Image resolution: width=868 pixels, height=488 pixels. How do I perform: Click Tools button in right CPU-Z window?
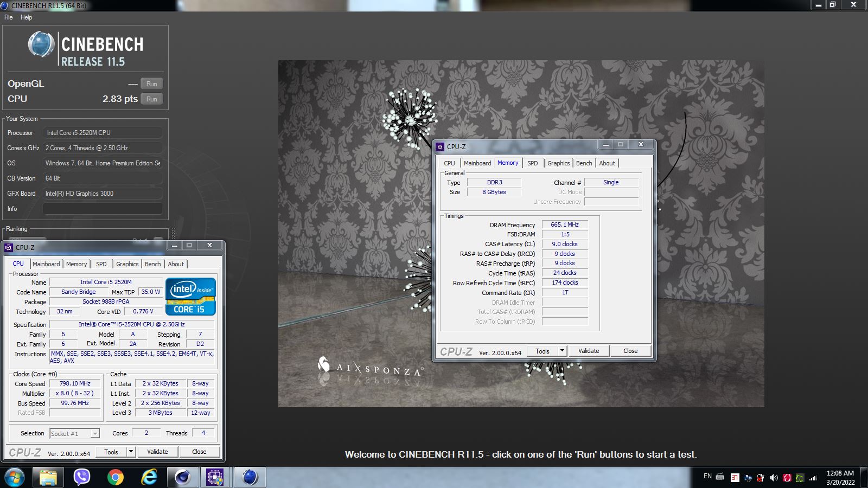(x=542, y=351)
